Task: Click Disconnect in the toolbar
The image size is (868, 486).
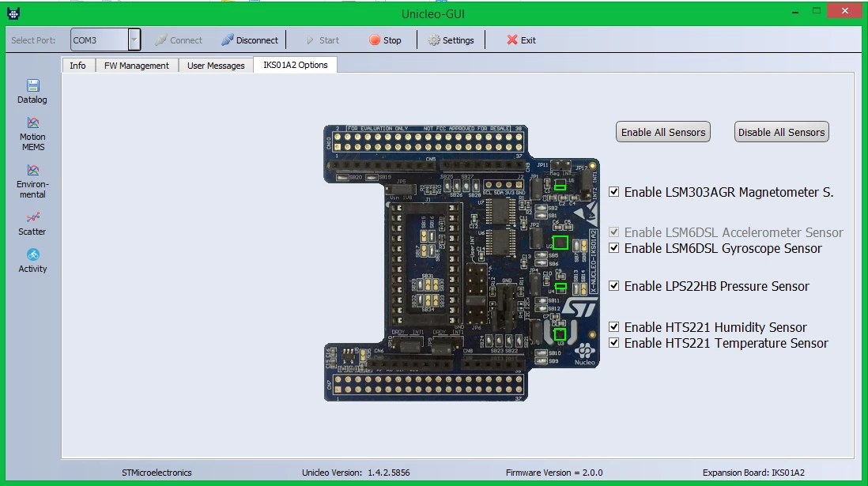Action: coord(250,40)
